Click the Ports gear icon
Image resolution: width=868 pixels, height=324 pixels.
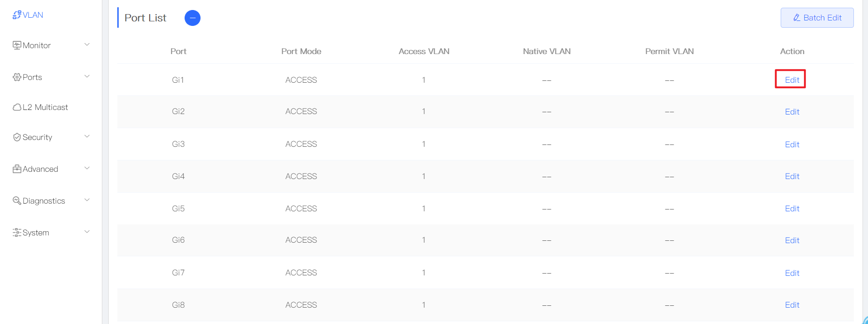click(17, 77)
